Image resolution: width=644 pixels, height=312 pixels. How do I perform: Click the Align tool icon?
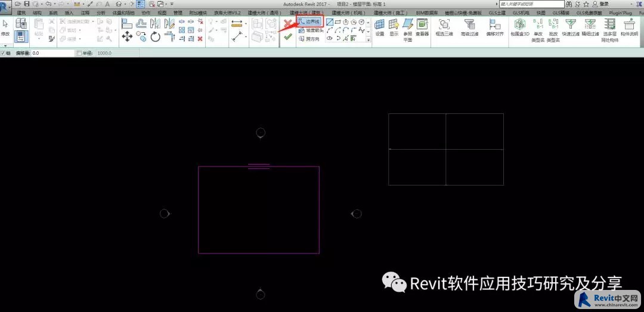coord(127,24)
